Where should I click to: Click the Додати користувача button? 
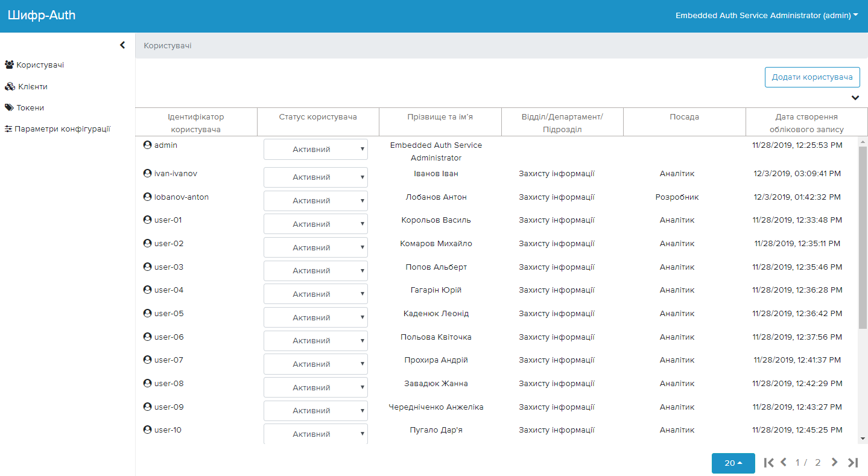(812, 77)
